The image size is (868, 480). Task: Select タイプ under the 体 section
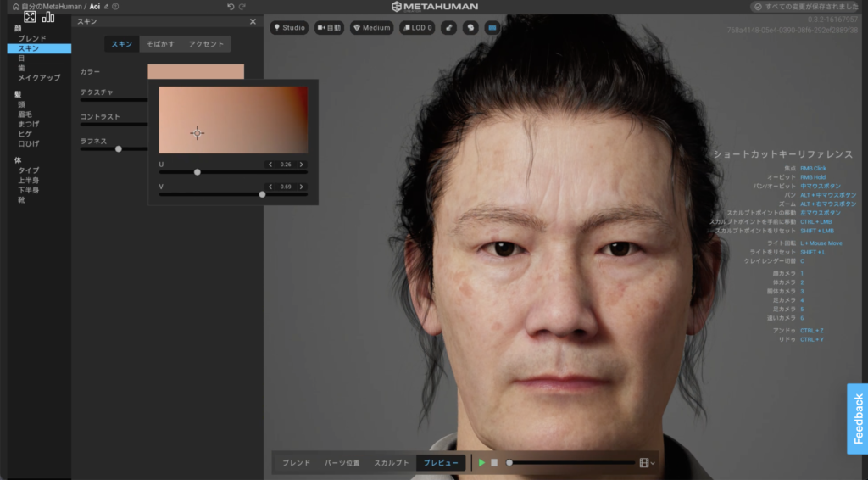click(x=28, y=170)
